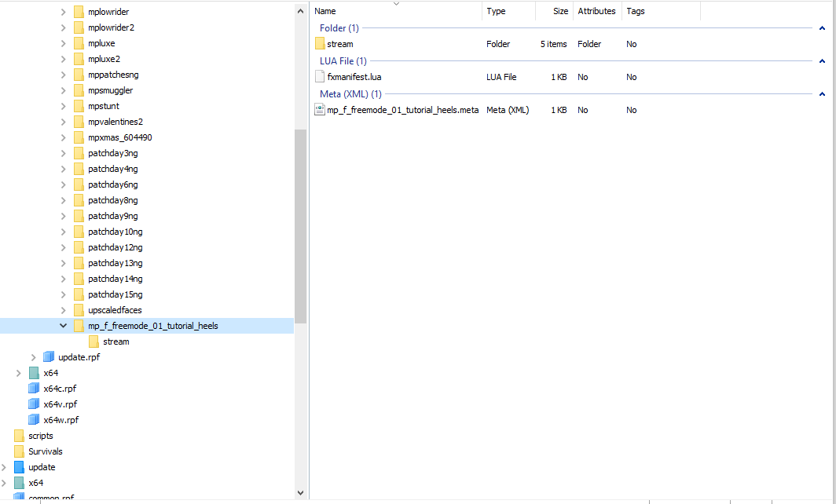Expand the patchday10ng tree node
This screenshot has width=836, height=504.
tap(63, 232)
